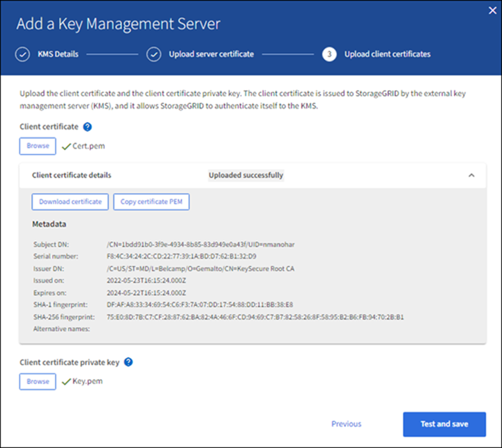This screenshot has width=502, height=448.
Task: Click the SHA-256 fingerprint value
Action: (x=255, y=317)
